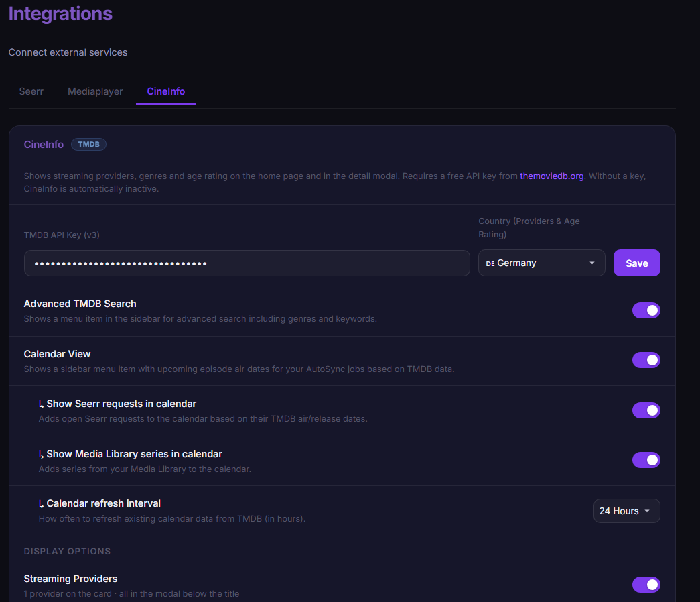Click the Integrations page heading
Viewport: 700px width, 602px height.
60,13
